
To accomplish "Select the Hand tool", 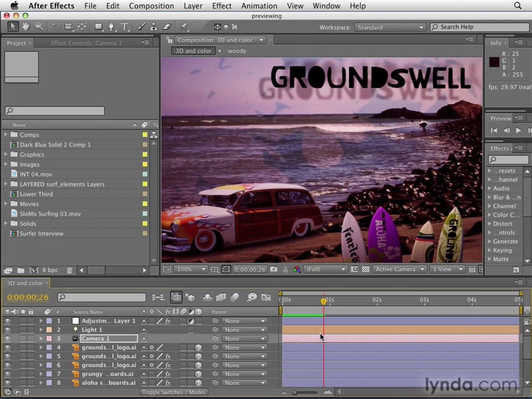I will [x=26, y=27].
